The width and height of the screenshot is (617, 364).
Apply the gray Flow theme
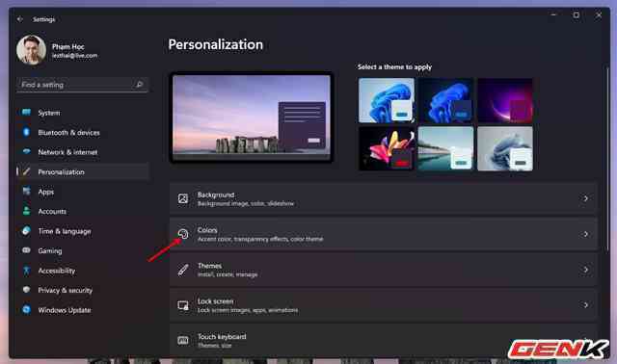505,148
